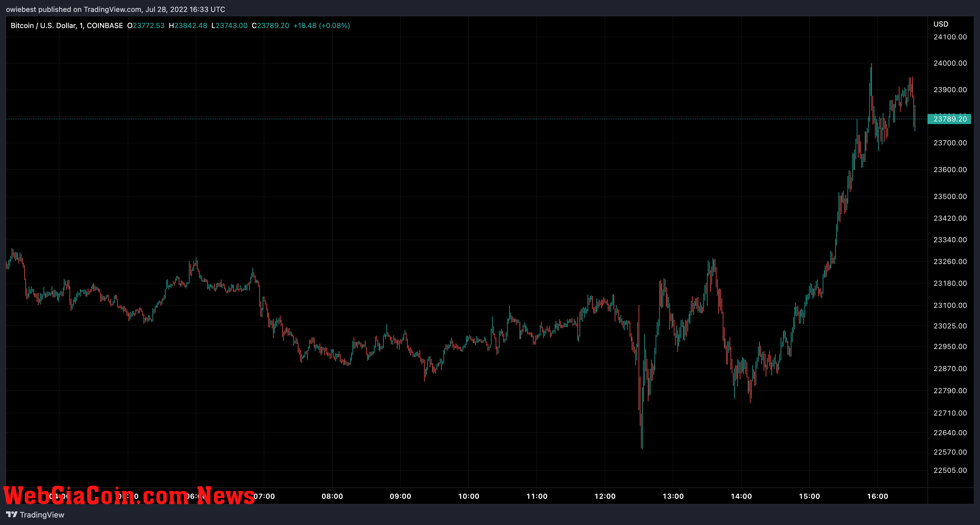Click the 10:00 time axis label
The image size is (980, 525).
[469, 496]
